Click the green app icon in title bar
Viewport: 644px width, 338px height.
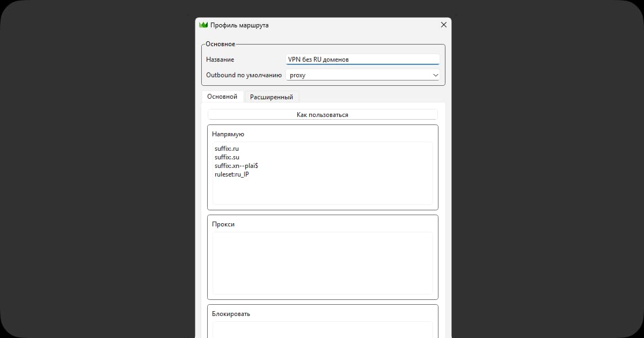(x=203, y=25)
